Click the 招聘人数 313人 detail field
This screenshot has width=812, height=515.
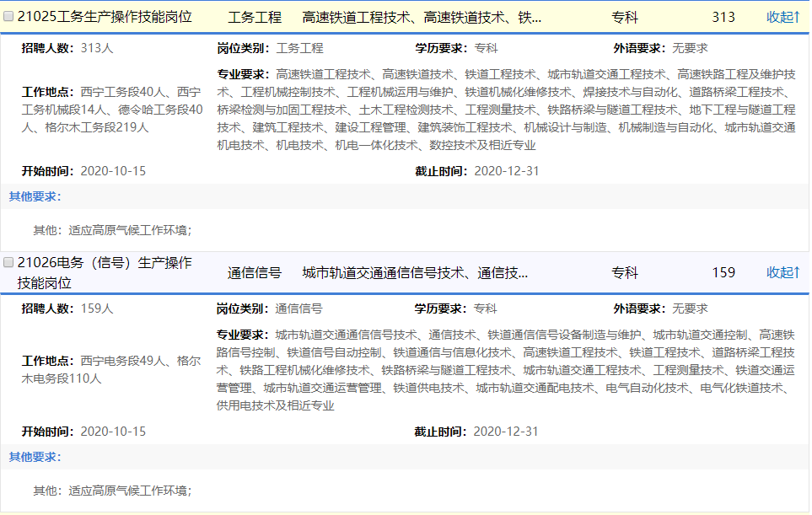click(x=67, y=48)
